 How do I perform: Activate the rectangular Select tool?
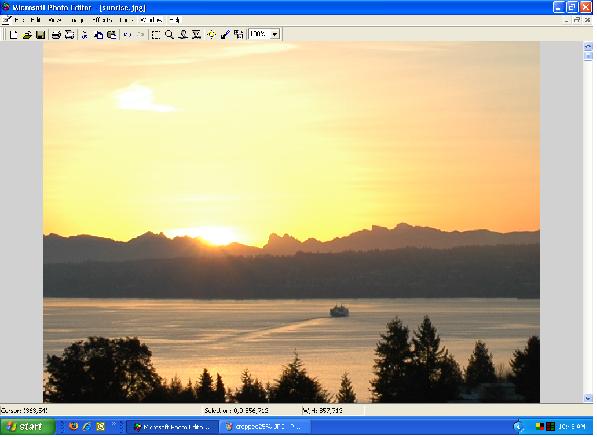point(155,35)
